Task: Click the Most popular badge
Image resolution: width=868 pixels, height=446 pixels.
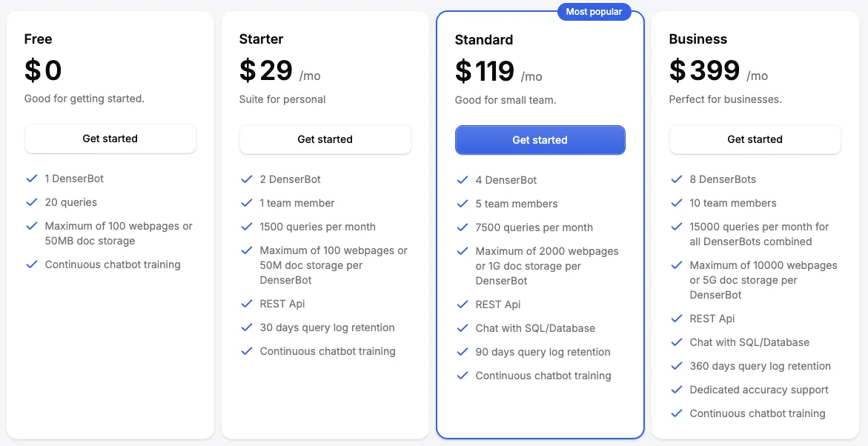Action: pyautogui.click(x=594, y=12)
